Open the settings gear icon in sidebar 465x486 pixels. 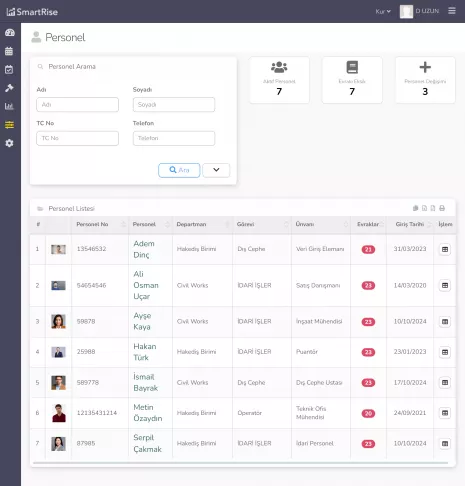[x=9, y=143]
